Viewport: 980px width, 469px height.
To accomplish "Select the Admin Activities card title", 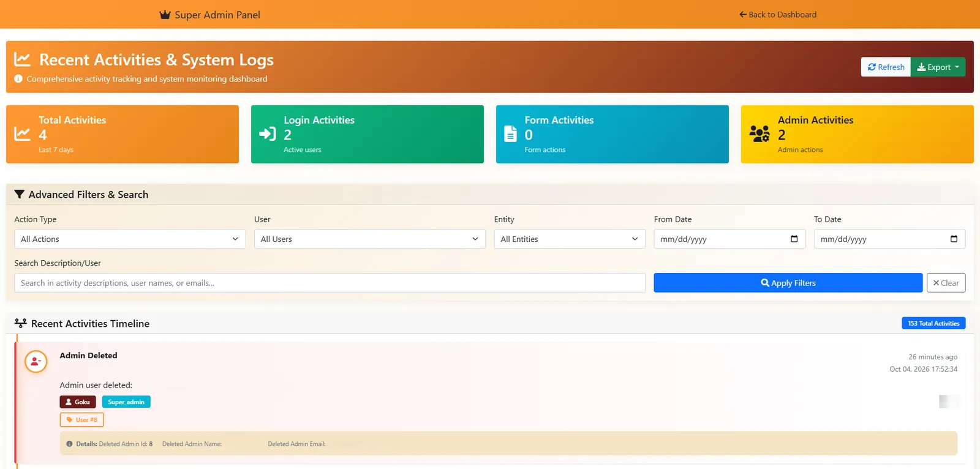I will coord(815,120).
